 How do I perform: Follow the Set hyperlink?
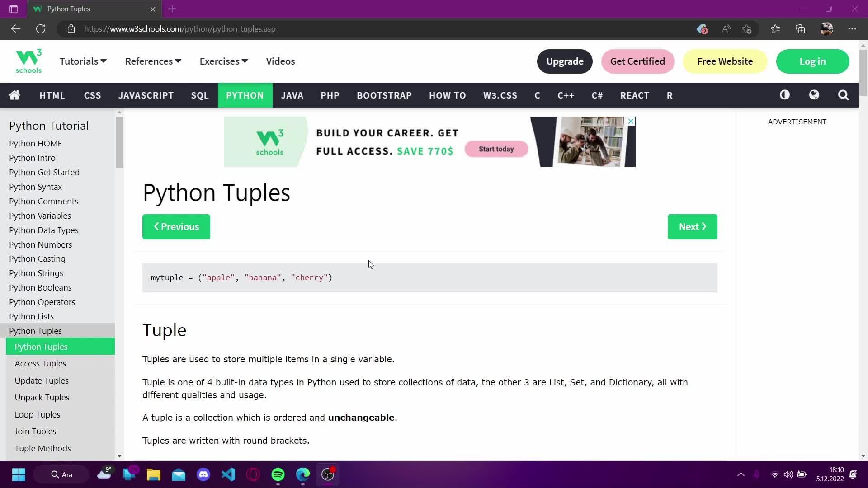coord(577,382)
